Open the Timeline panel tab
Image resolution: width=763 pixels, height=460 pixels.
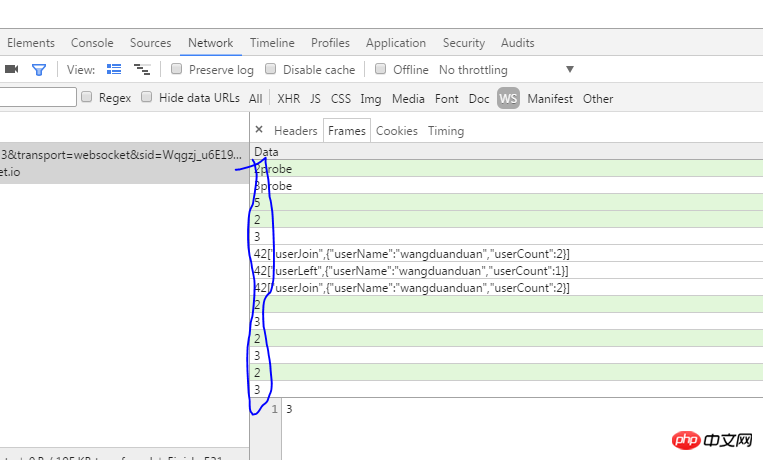272,43
